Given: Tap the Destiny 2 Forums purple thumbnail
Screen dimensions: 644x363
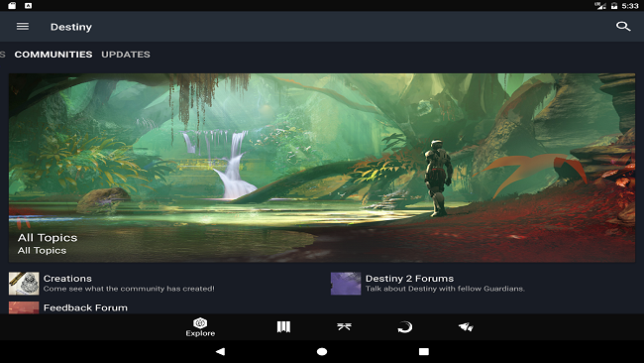Looking at the screenshot, I should (x=346, y=284).
